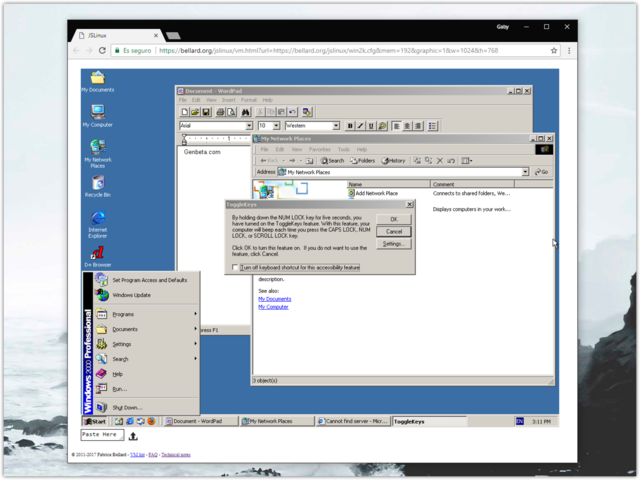
Task: Select Align Right in WordPad format bar
Action: point(418,126)
